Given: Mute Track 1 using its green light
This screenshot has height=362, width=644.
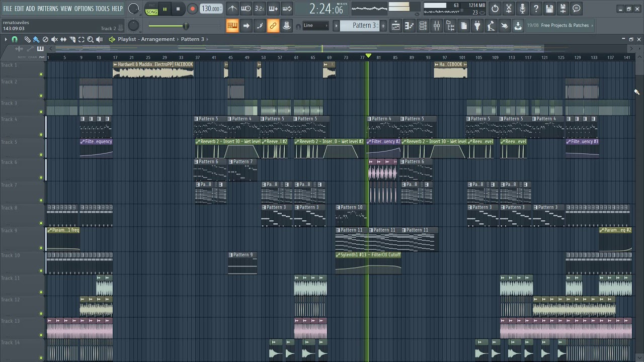Looking at the screenshot, I should (x=41, y=74).
